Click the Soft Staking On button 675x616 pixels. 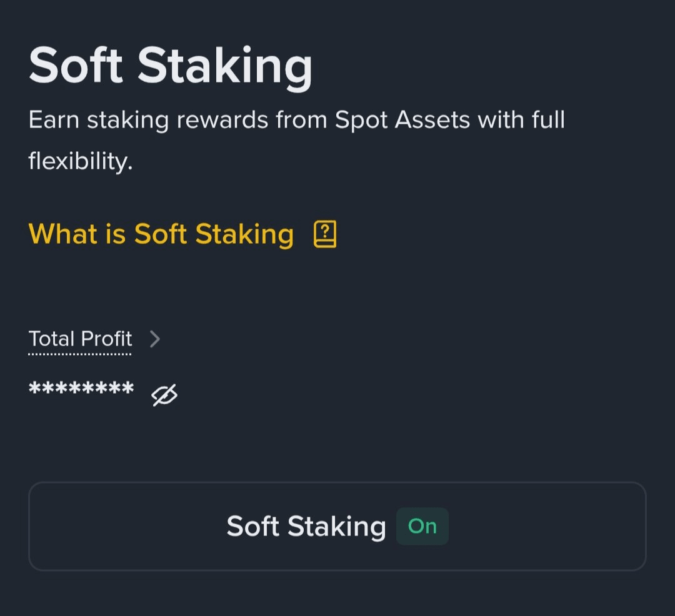[x=337, y=526]
